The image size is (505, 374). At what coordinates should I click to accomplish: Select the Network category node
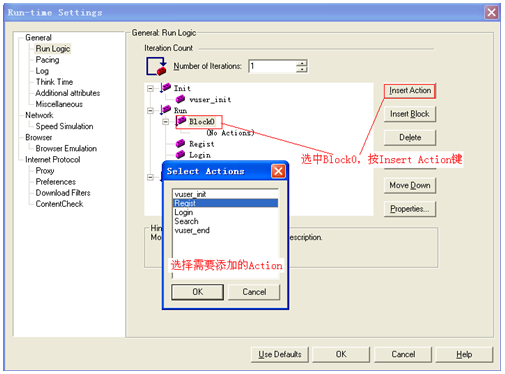pyautogui.click(x=39, y=115)
